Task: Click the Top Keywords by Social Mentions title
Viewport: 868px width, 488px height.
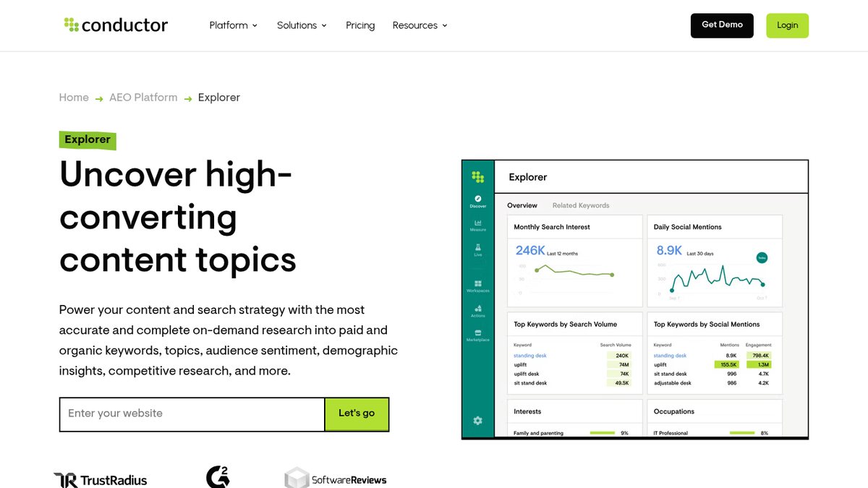Action: click(x=707, y=325)
